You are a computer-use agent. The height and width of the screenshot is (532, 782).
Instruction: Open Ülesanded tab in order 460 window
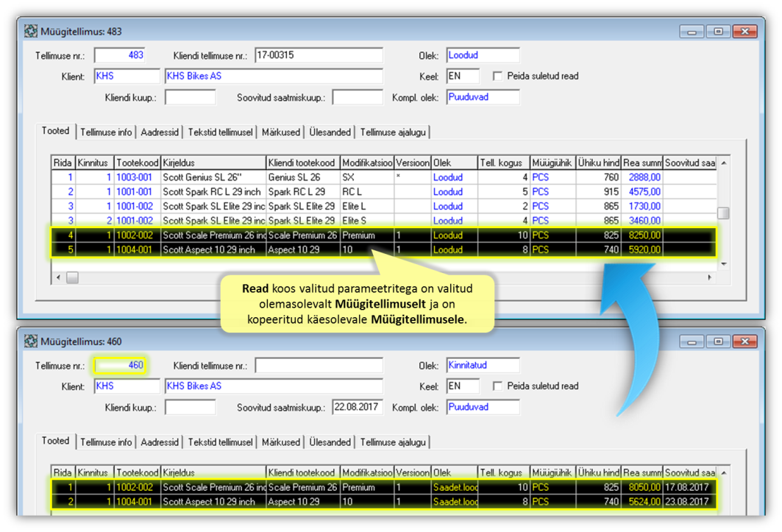click(330, 442)
